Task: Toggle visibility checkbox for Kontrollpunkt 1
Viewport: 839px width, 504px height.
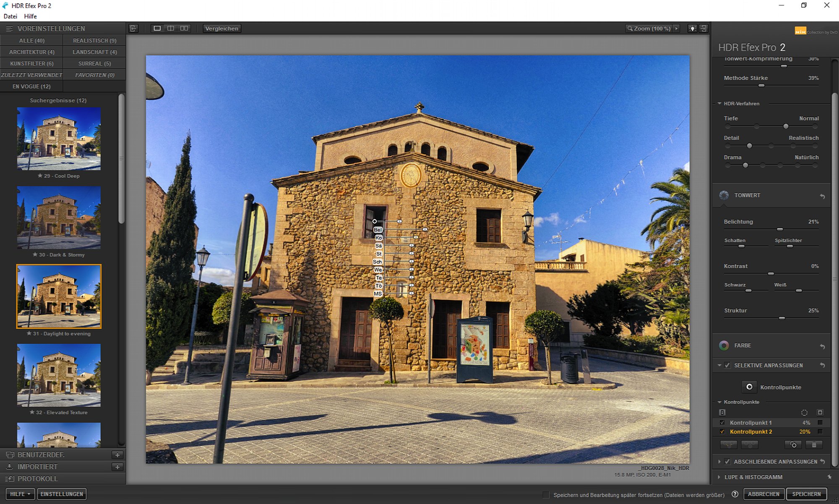Action: click(x=722, y=423)
